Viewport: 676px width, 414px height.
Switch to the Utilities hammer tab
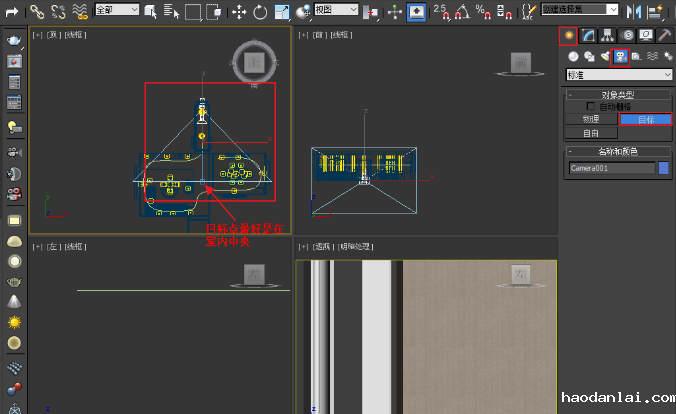coord(665,35)
